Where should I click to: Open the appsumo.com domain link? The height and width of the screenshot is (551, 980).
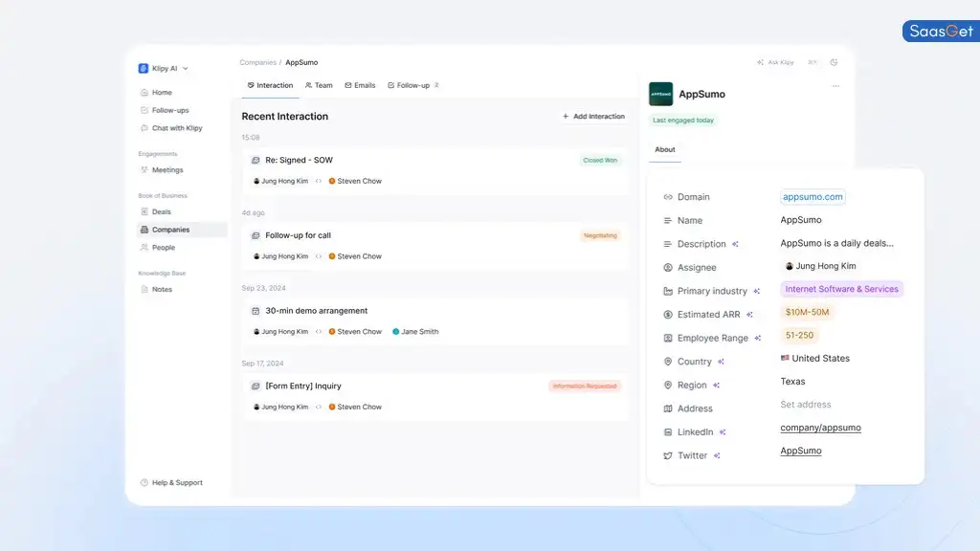813,197
